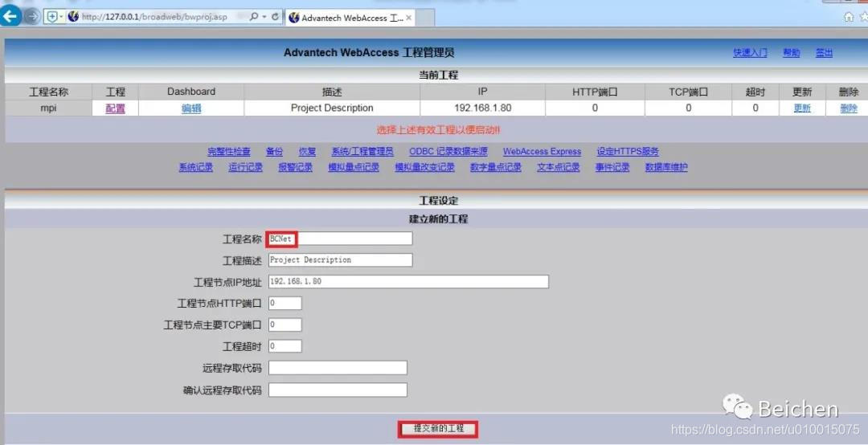Click the 签出 logout link
868x445 pixels.
point(824,52)
